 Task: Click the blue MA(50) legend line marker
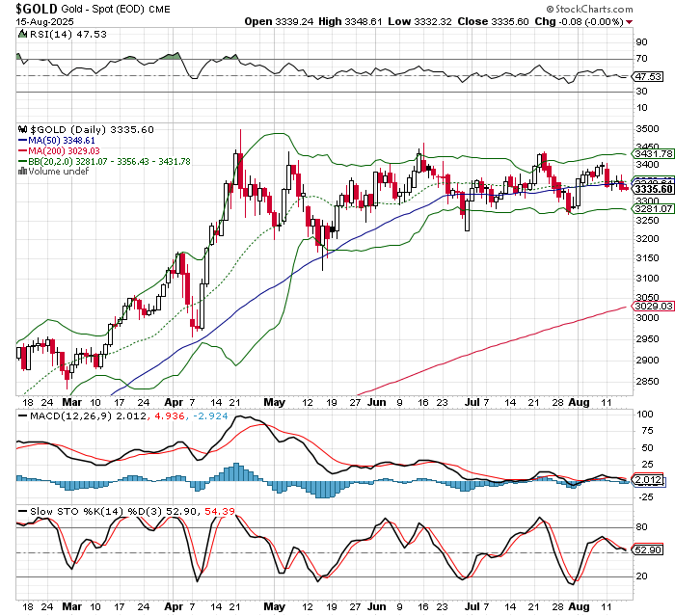pos(22,140)
